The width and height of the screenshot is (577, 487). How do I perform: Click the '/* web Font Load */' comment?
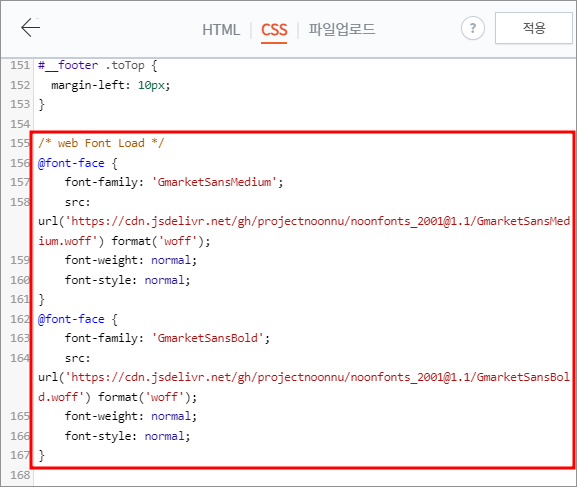(101, 143)
